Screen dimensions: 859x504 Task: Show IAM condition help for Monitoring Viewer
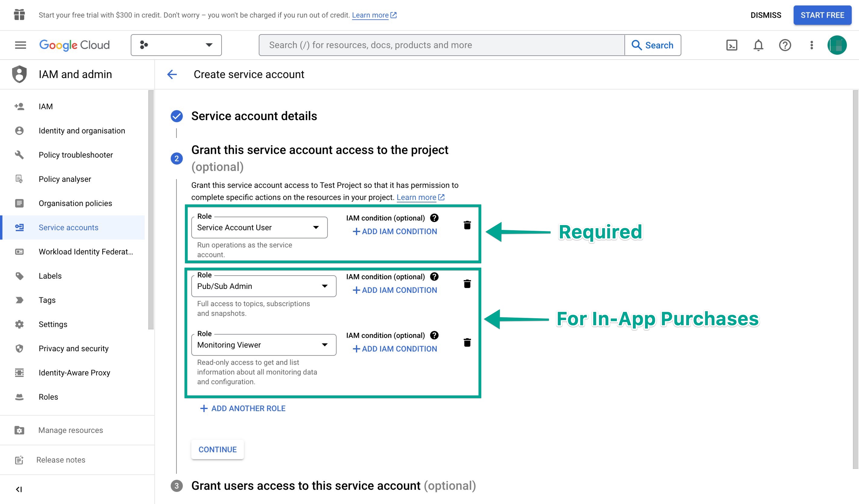[x=434, y=335]
